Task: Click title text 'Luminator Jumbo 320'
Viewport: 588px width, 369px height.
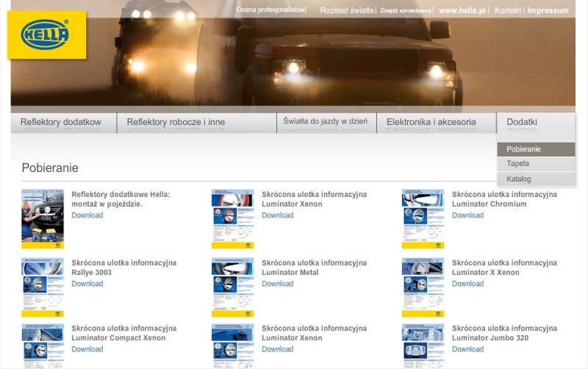Action: coord(490,338)
